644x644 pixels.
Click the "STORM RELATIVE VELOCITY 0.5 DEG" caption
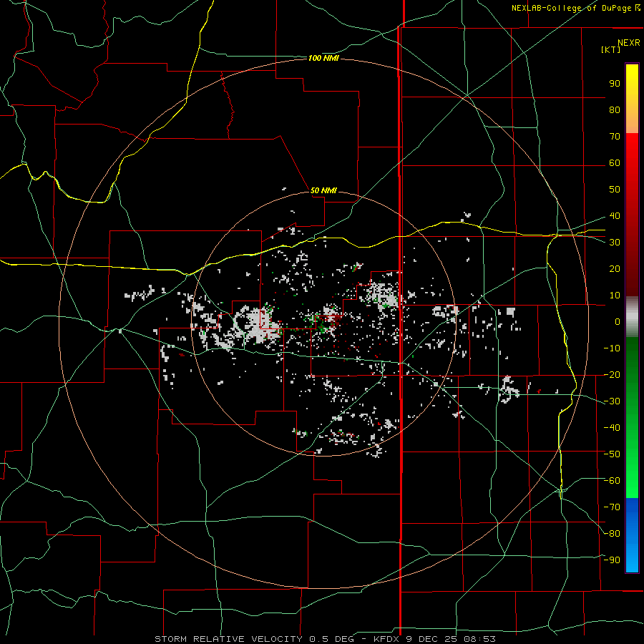pos(256,639)
